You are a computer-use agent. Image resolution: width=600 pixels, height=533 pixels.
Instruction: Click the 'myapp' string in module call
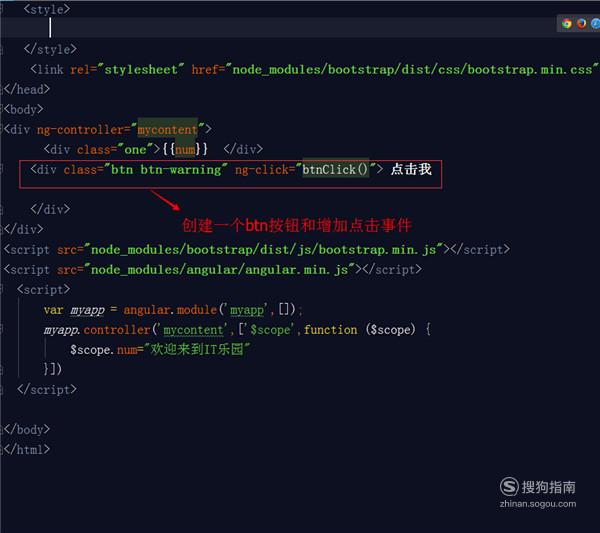(x=247, y=310)
